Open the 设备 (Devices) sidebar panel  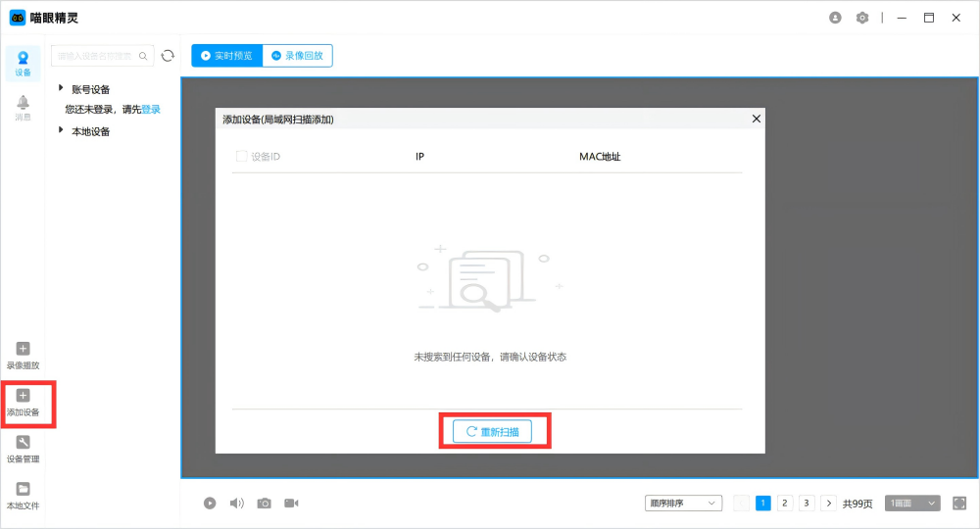[x=23, y=63]
